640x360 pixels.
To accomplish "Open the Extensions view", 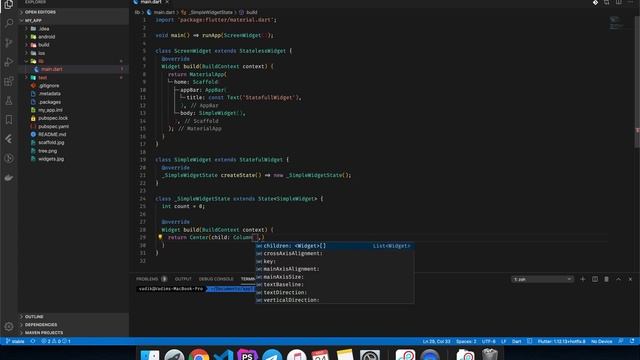I will (x=9, y=81).
